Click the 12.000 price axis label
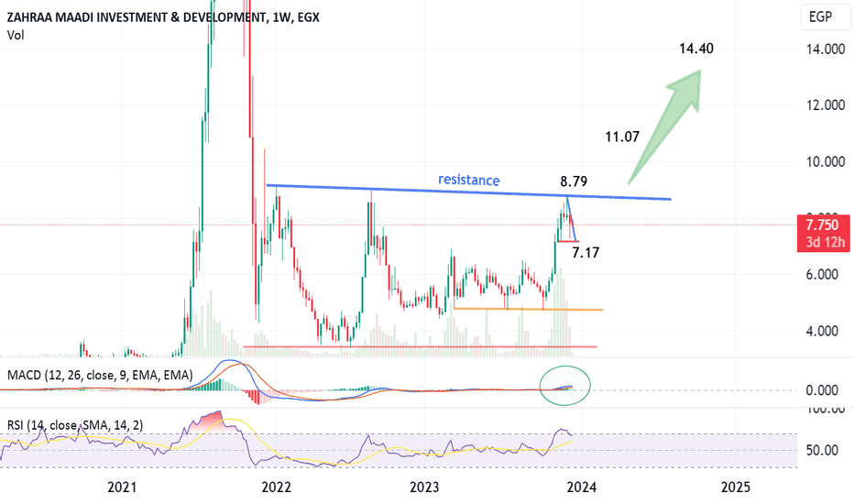Viewport: 854px width, 504px height. pyautogui.click(x=825, y=105)
